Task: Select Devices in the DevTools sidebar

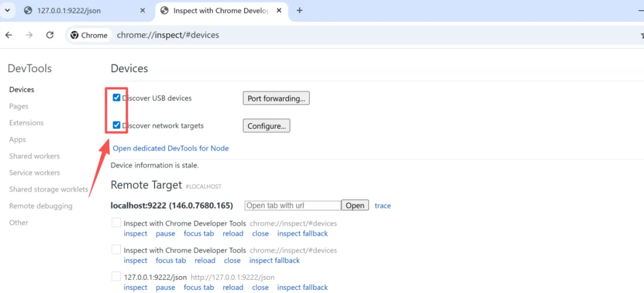Action: click(x=22, y=90)
